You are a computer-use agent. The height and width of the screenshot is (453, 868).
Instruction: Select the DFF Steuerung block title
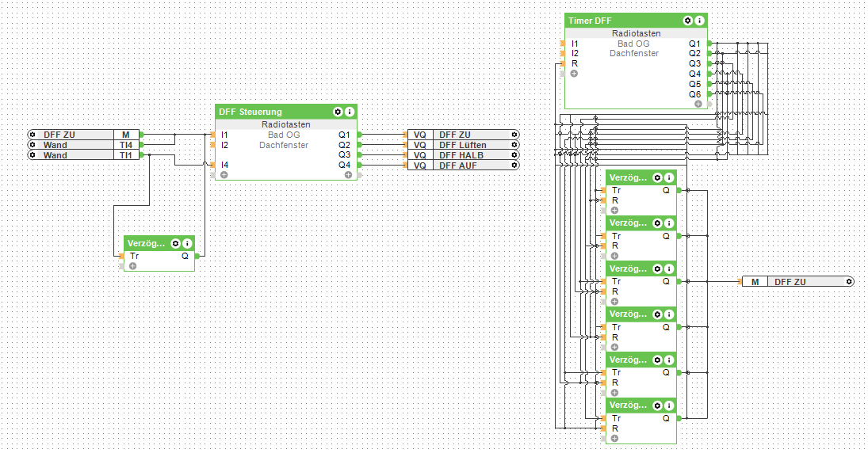pyautogui.click(x=250, y=112)
